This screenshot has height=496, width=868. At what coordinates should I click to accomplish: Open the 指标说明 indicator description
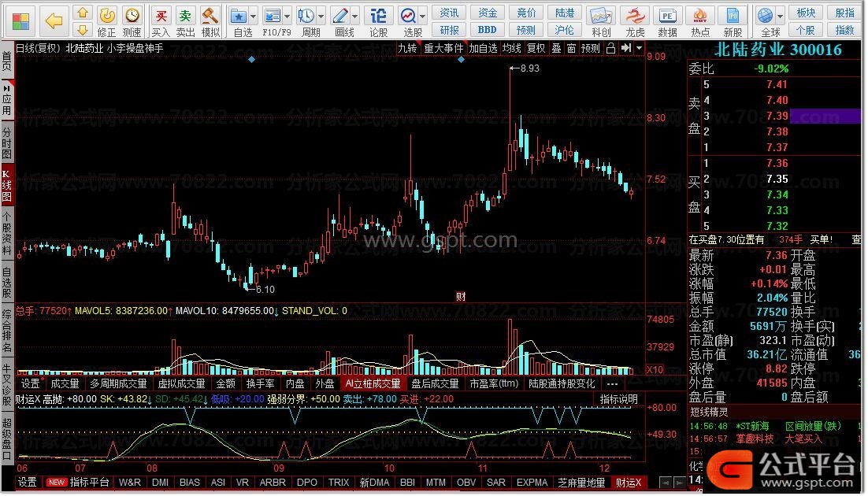point(619,399)
